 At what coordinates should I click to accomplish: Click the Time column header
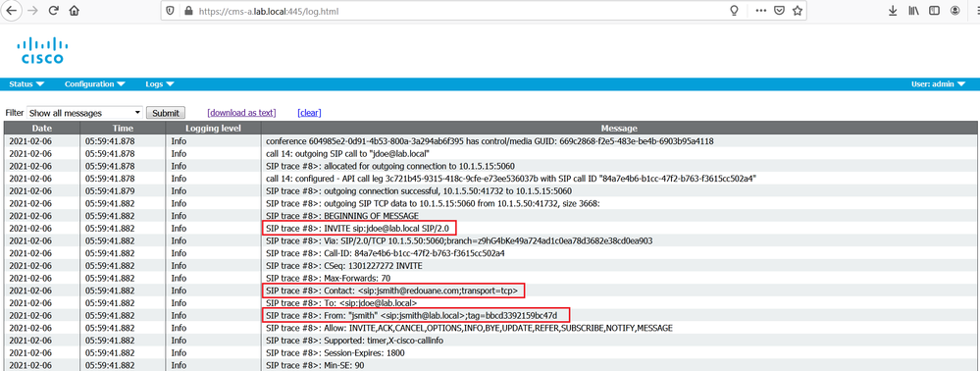coord(124,129)
